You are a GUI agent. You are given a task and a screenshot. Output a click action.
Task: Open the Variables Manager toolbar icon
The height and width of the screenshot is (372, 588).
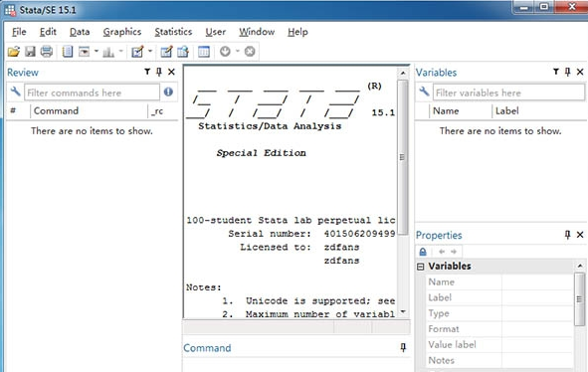[x=204, y=52]
